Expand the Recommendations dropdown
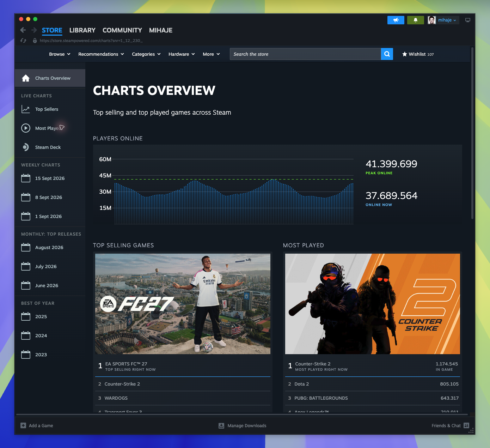Image resolution: width=490 pixels, height=448 pixels. (x=101, y=54)
